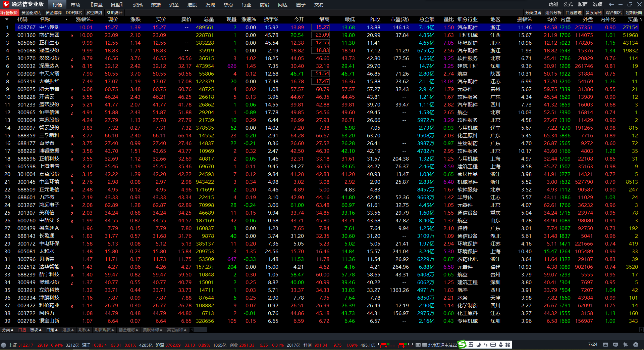644x350 pixels.
Task: Expand the 分类 category menu
Action: click(x=8, y=330)
